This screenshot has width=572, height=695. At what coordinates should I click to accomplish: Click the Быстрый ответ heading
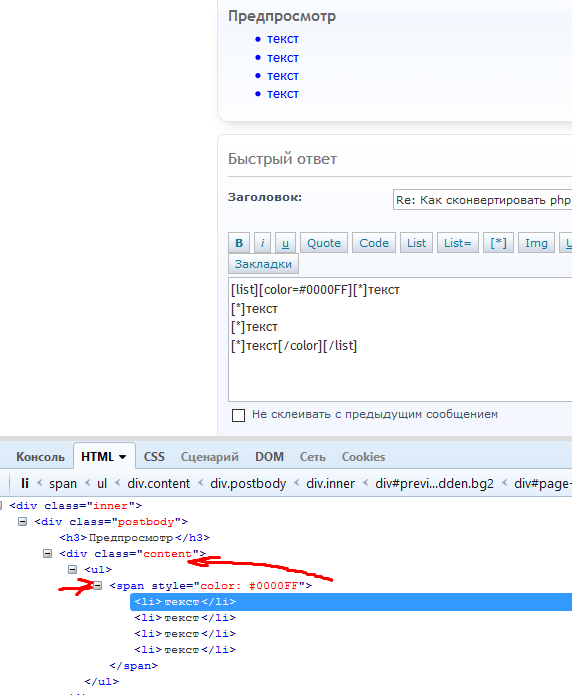click(x=282, y=159)
